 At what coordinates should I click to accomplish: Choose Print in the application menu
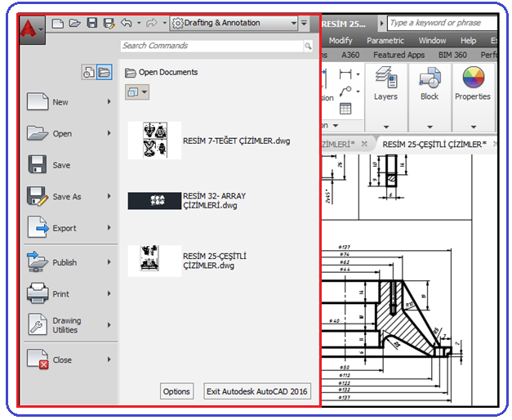click(69, 293)
